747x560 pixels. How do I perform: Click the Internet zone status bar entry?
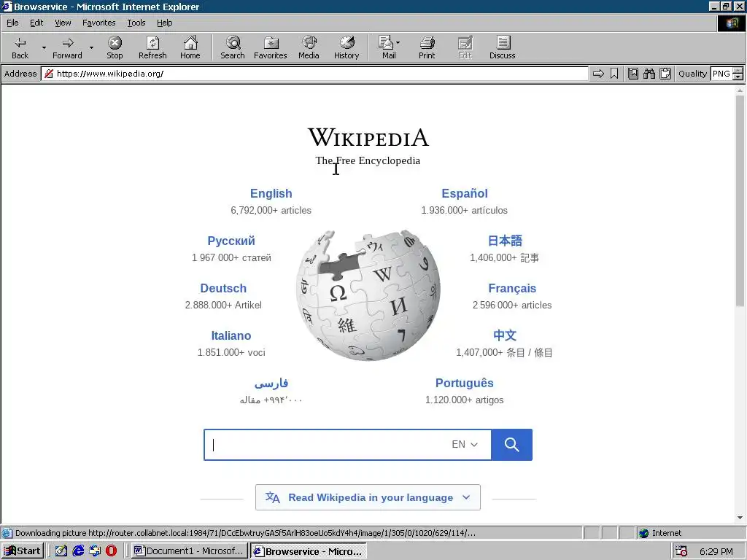(666, 533)
